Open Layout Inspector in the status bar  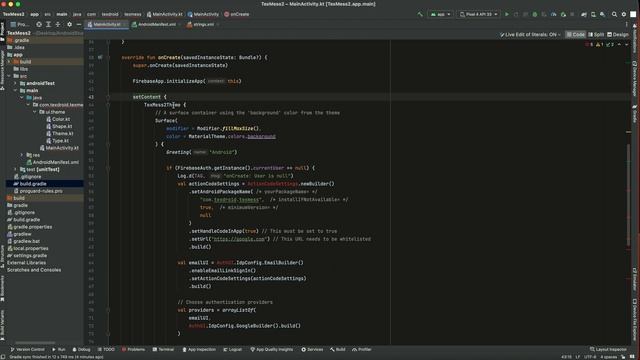(x=608, y=349)
